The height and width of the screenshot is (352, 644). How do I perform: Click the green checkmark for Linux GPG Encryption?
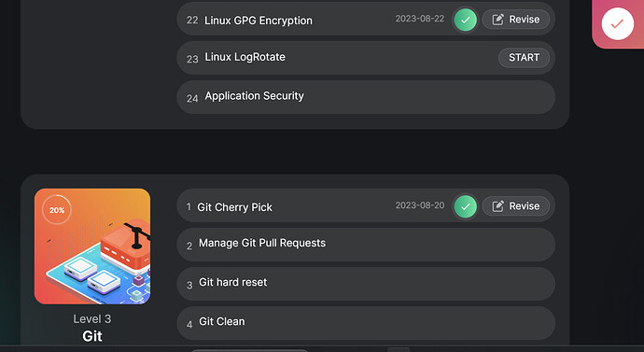[466, 20]
